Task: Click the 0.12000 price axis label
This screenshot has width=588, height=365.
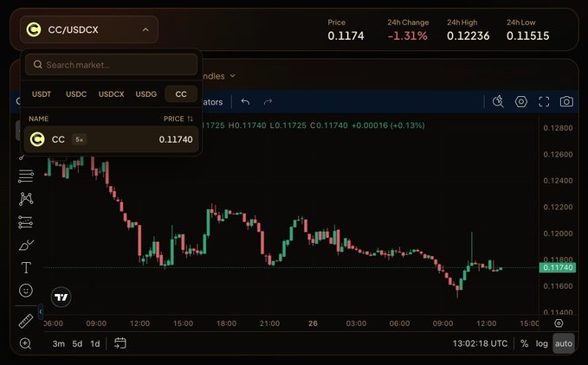Action: (558, 234)
